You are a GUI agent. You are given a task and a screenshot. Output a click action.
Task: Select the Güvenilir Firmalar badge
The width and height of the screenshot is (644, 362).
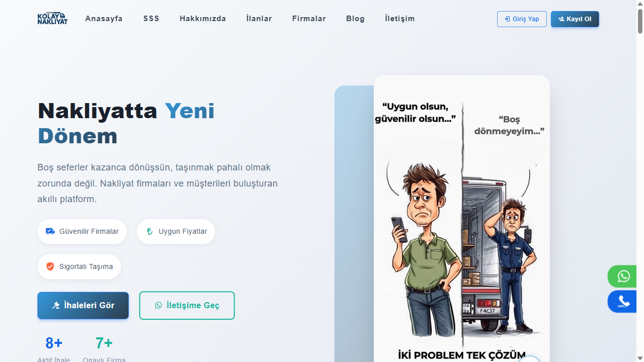(82, 231)
